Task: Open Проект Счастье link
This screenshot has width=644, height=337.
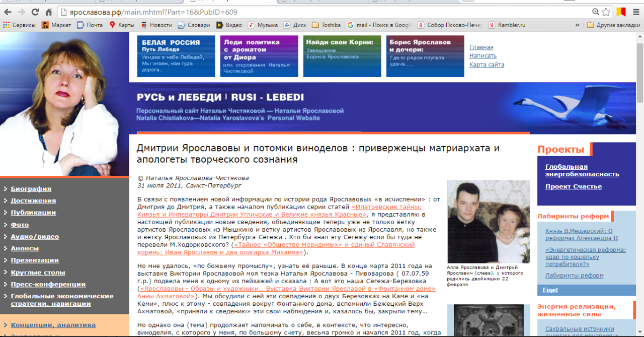Action: 574,186
